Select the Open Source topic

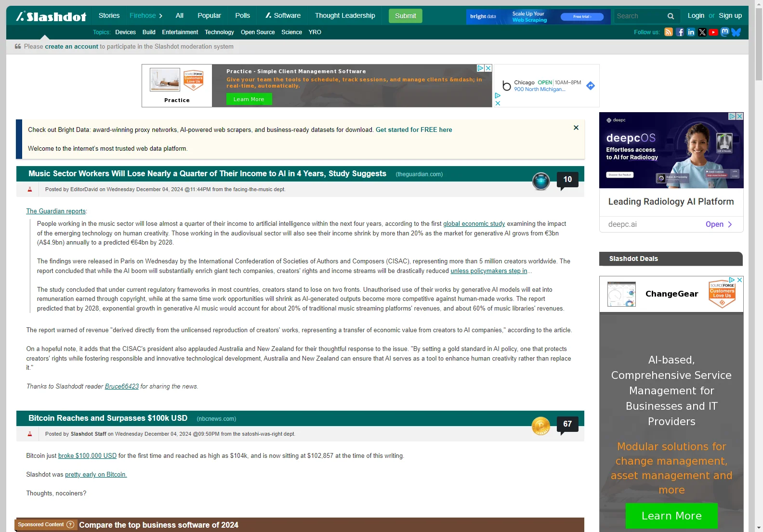tap(258, 32)
